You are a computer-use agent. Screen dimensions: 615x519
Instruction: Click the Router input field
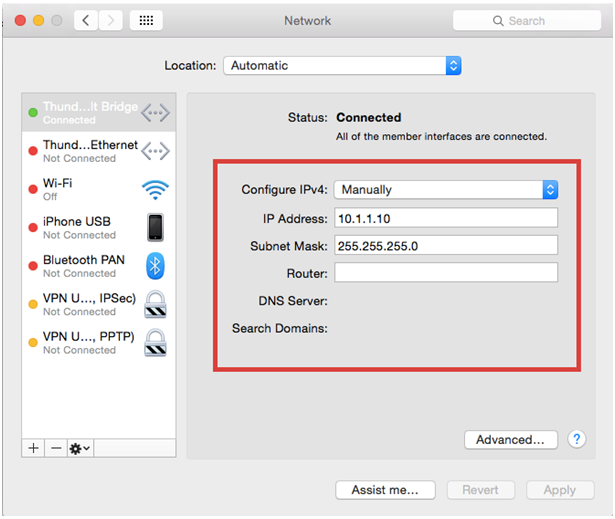coord(445,273)
